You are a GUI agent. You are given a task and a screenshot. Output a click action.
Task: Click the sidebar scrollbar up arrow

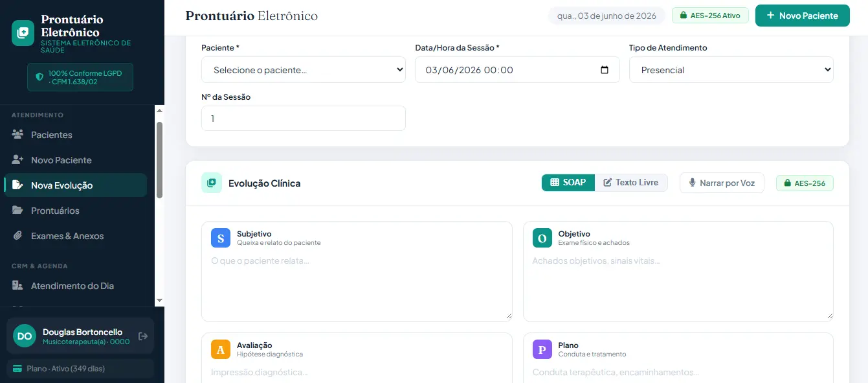pyautogui.click(x=160, y=110)
